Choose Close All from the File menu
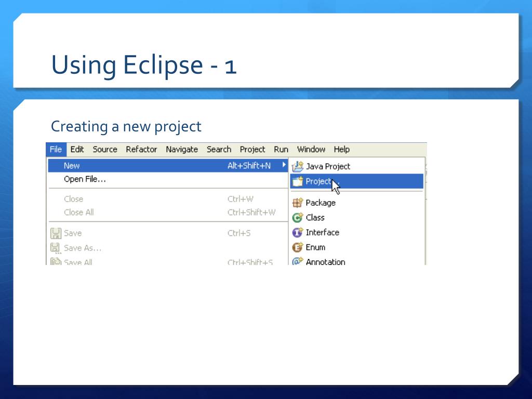This screenshot has height=399, width=532. tap(168, 212)
